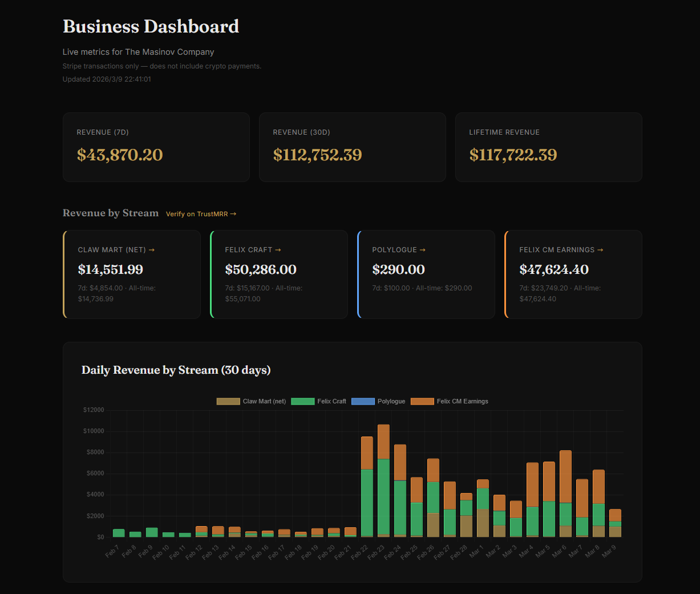Open the Polylogue stream link

tap(398, 250)
